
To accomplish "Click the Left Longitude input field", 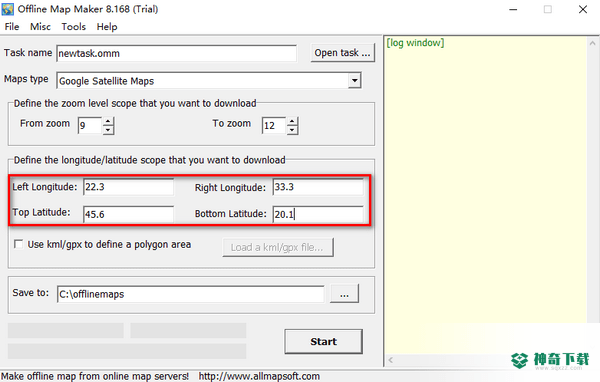I will point(128,187).
